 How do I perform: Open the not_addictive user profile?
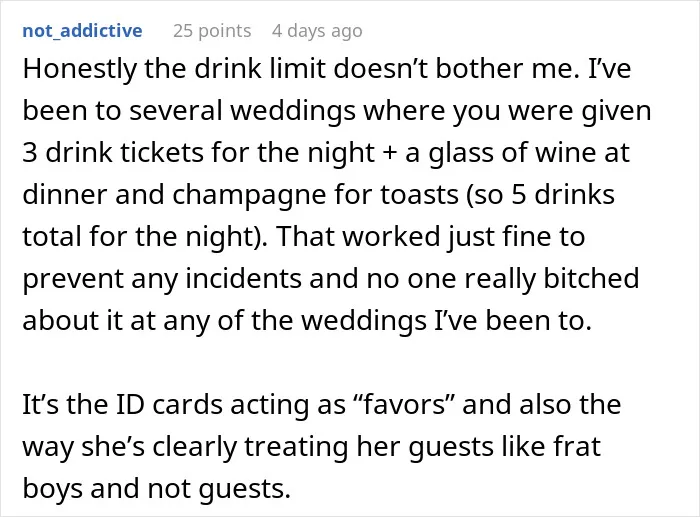pyautogui.click(x=82, y=31)
